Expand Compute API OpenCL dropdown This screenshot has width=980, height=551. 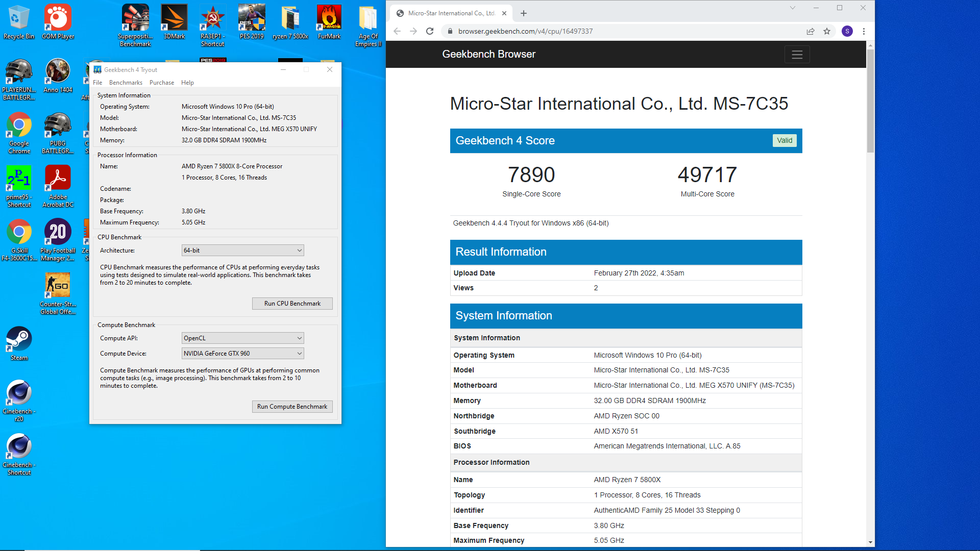(243, 338)
